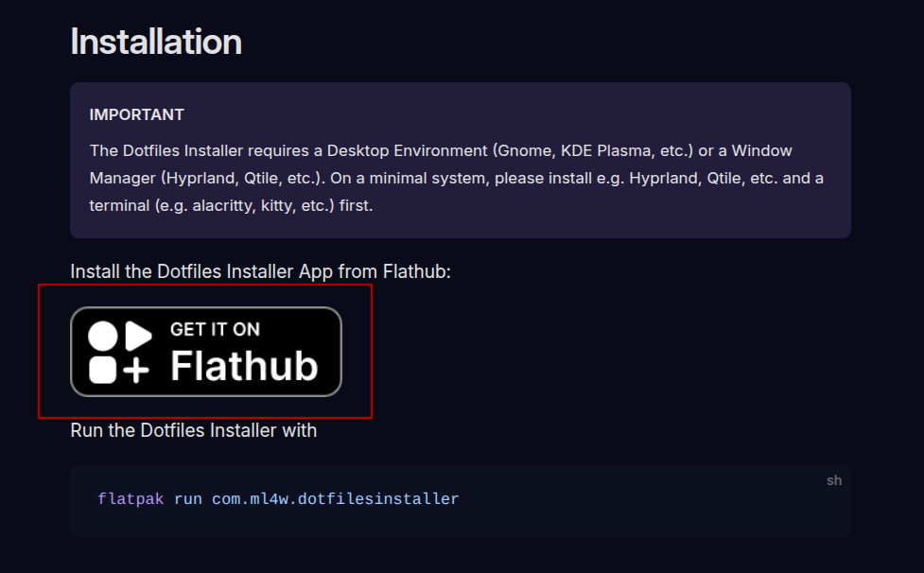The height and width of the screenshot is (573, 924).
Task: Click the "GET IT ON" text in badge
Action: [215, 329]
